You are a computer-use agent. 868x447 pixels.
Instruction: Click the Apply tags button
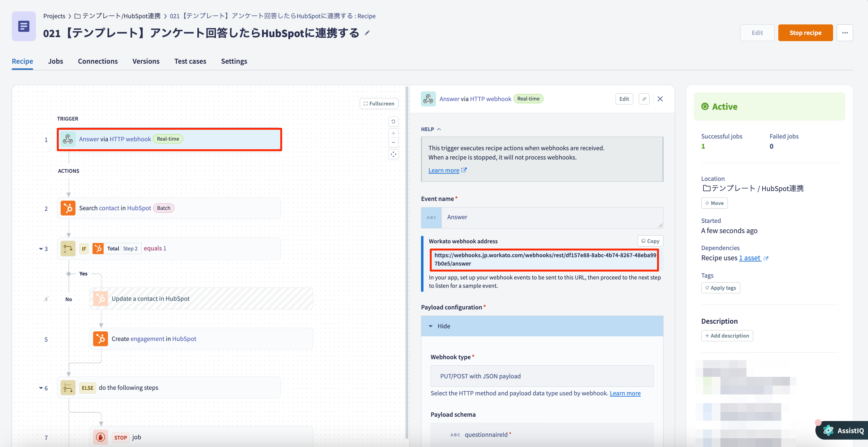pos(720,288)
